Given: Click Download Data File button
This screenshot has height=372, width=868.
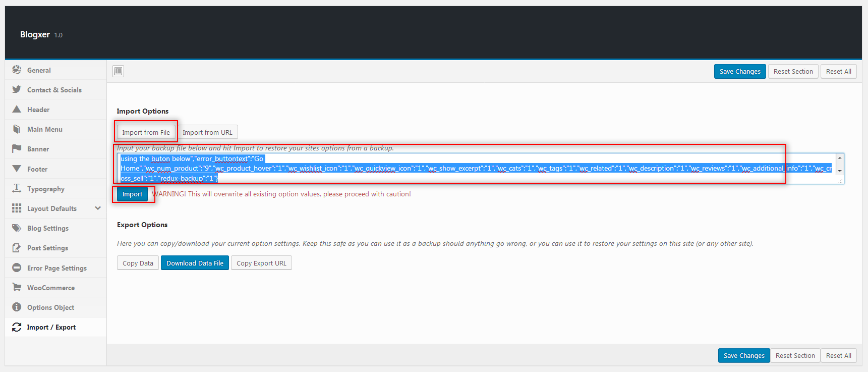Looking at the screenshot, I should pos(195,263).
